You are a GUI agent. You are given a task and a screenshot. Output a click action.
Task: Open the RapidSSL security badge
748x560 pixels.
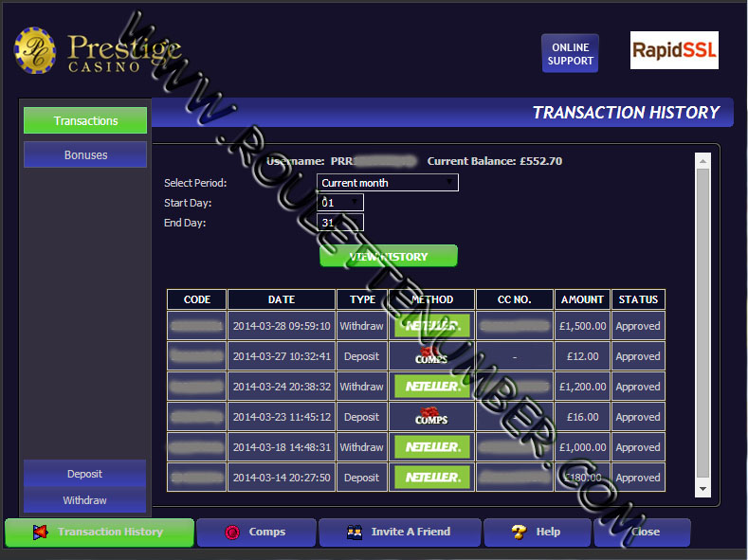tap(674, 50)
